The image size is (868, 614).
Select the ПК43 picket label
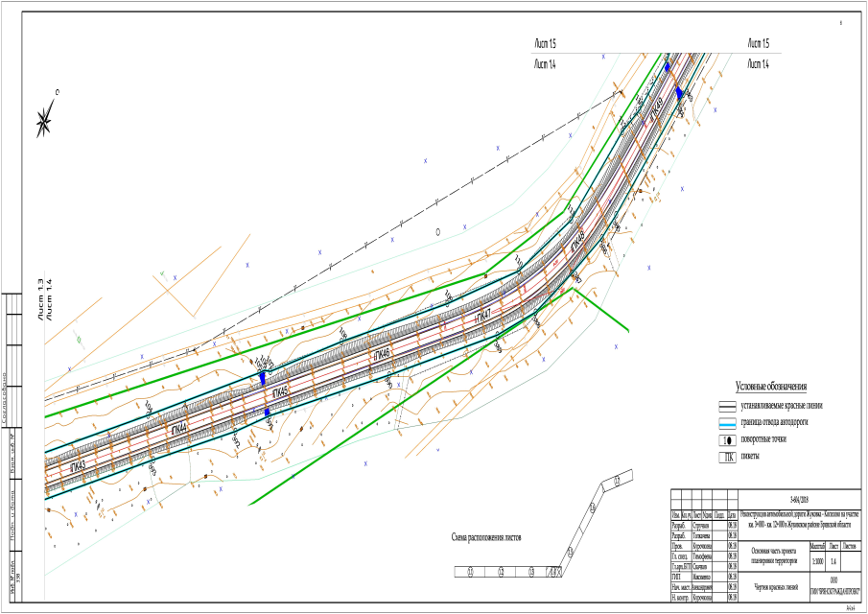78,465
